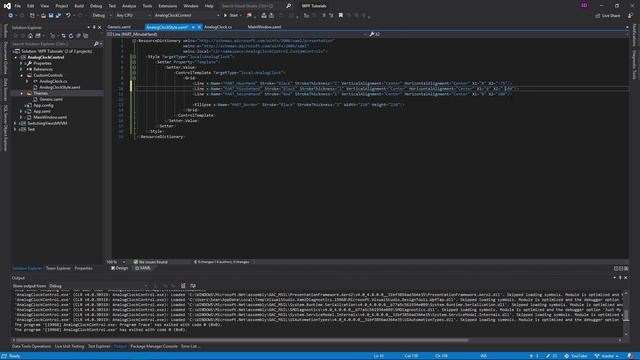The height and width of the screenshot is (360, 640).
Task: Open the File menu
Action: [x=18, y=6]
